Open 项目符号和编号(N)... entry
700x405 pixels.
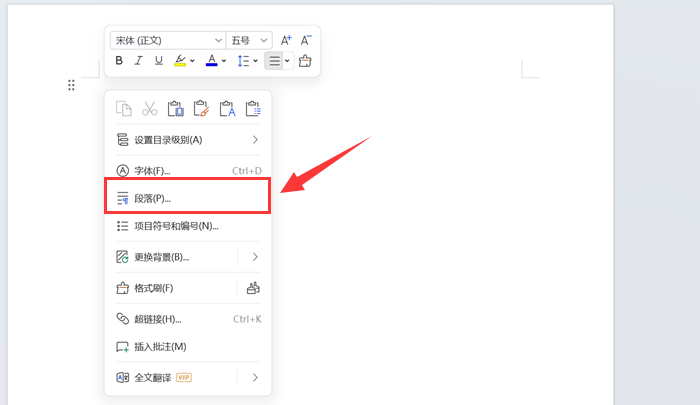tap(188, 226)
